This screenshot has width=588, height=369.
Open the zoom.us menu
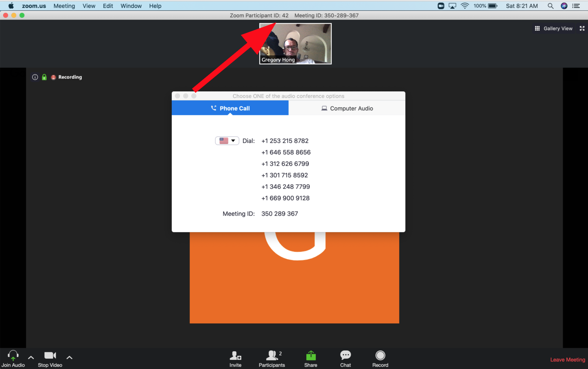click(34, 6)
